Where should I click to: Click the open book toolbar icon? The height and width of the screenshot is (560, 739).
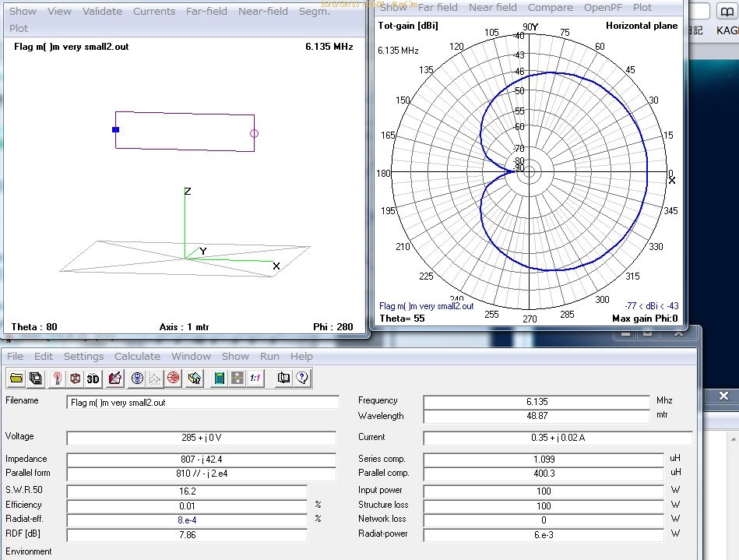point(283,378)
